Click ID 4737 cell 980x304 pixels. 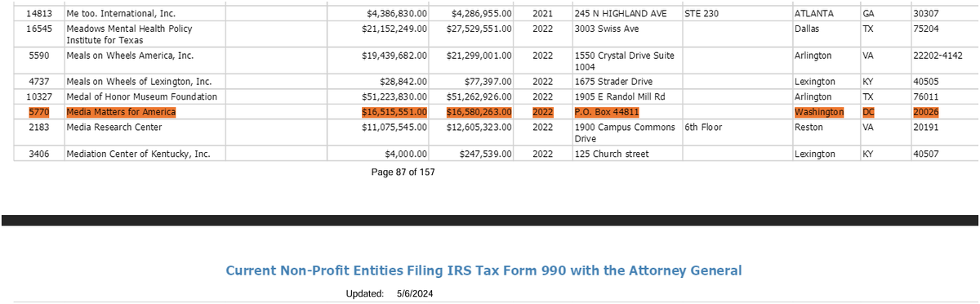click(x=40, y=82)
